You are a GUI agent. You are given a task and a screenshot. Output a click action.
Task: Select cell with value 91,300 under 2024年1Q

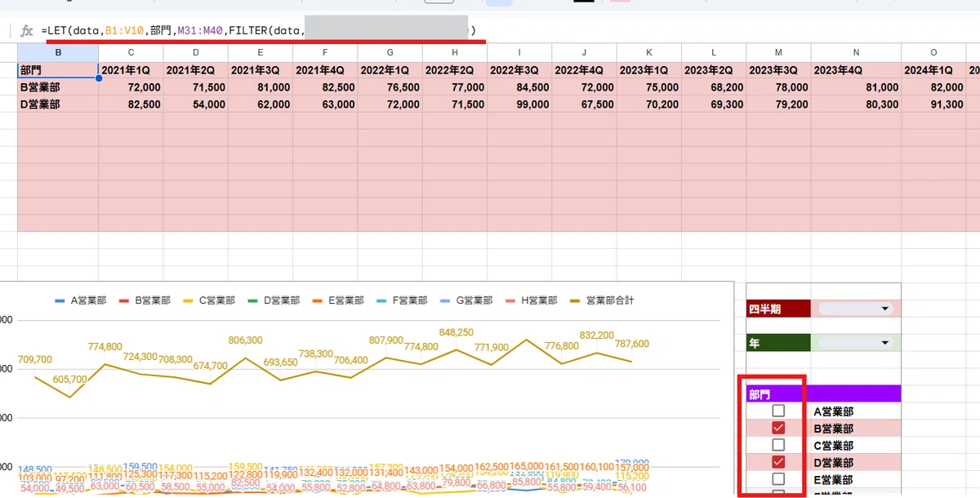[933, 104]
